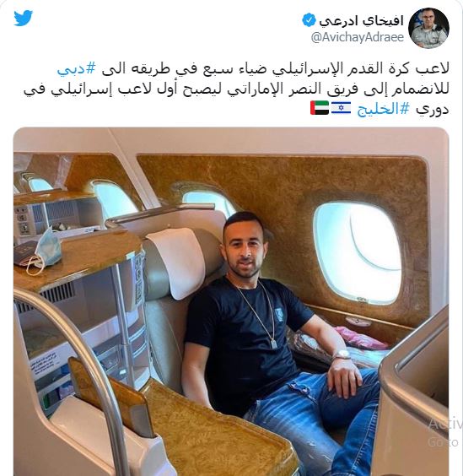The width and height of the screenshot is (463, 476).
Task: Click the blue verified badge
Action: coord(309,20)
